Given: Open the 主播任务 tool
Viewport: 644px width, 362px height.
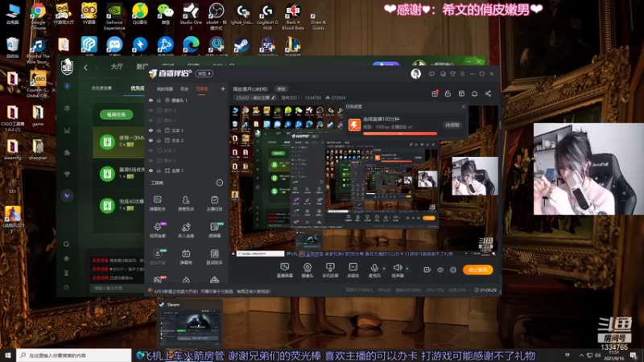Looking at the screenshot, I should click(x=214, y=204).
